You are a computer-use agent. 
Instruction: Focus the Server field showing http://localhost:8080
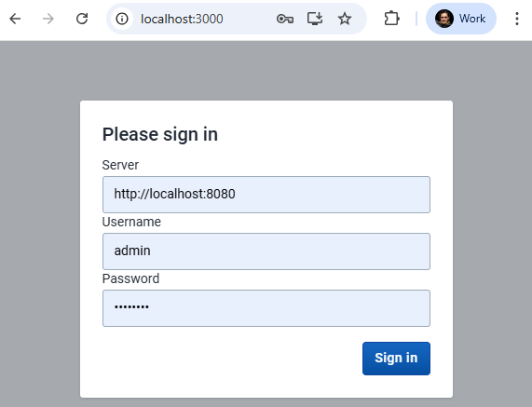pyautogui.click(x=266, y=195)
